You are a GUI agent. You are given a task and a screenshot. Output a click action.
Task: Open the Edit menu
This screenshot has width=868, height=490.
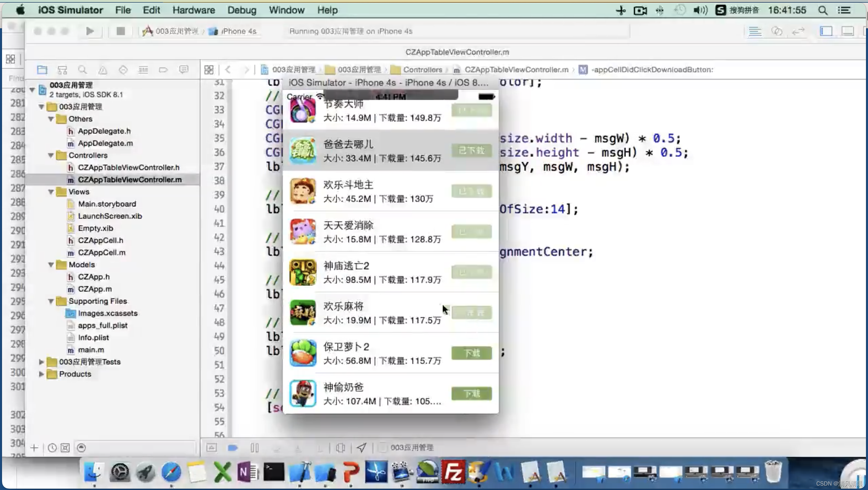point(151,10)
